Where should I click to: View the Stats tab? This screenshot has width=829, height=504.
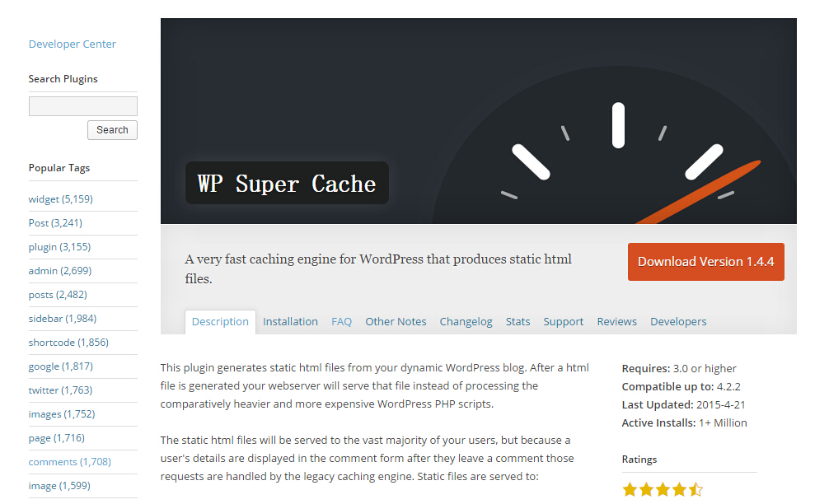[x=518, y=322]
